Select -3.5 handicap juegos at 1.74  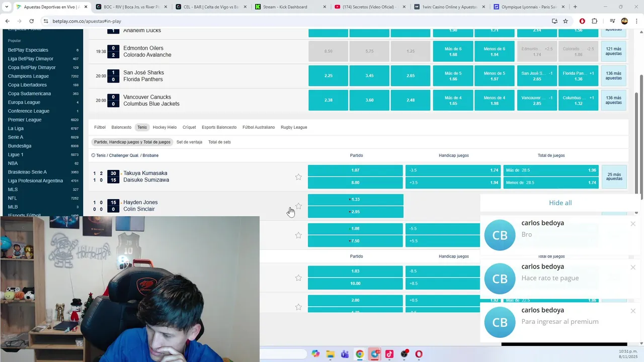tap(453, 170)
